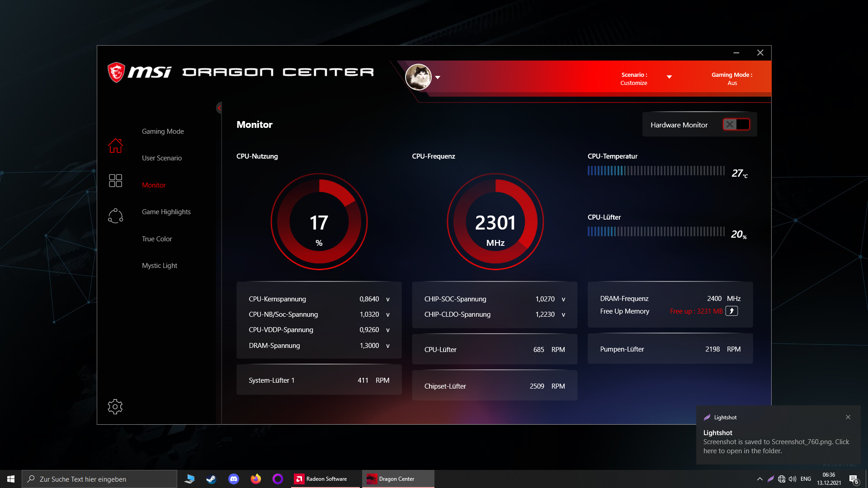Open the Game Highlights menu item

pyautogui.click(x=166, y=212)
